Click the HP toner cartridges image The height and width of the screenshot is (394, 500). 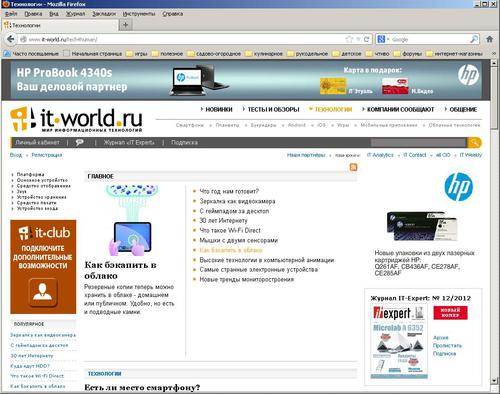[x=422, y=226]
